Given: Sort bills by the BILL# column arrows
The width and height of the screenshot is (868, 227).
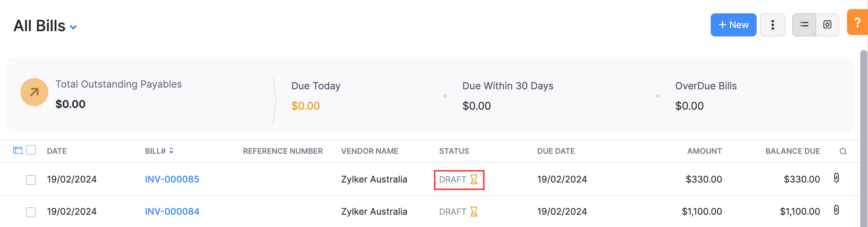Looking at the screenshot, I should pos(171,151).
